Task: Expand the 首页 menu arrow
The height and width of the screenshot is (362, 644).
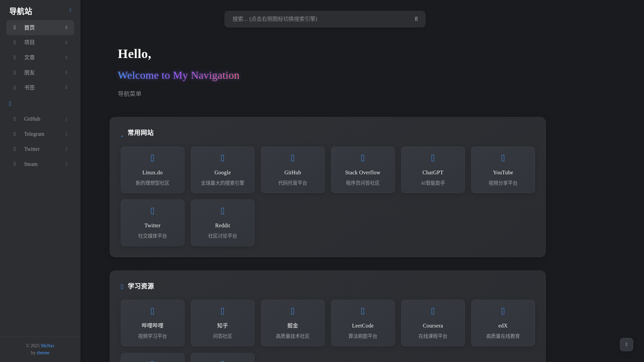Action: pyautogui.click(x=66, y=27)
